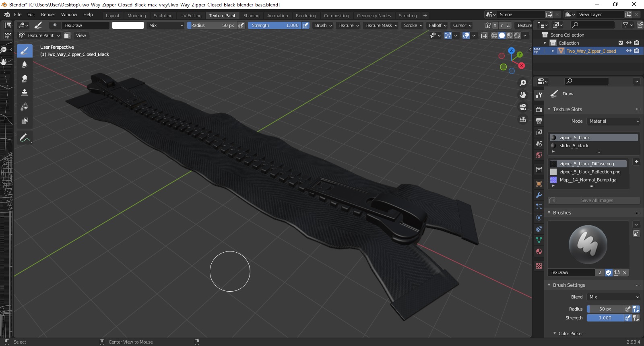Toggle Strength pressure sensitivity in header

coord(306,25)
